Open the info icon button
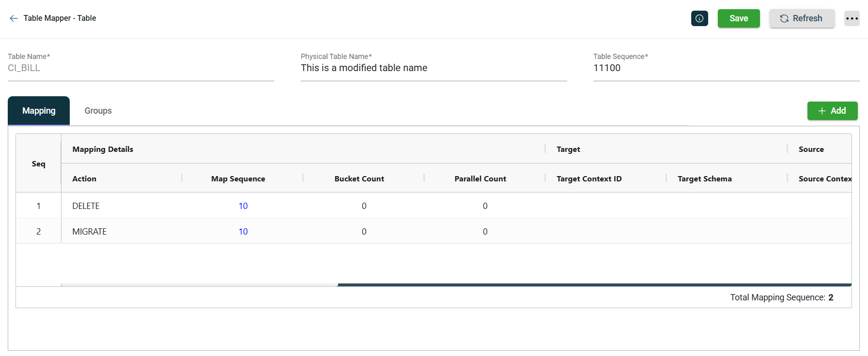The height and width of the screenshot is (356, 868). pos(699,18)
